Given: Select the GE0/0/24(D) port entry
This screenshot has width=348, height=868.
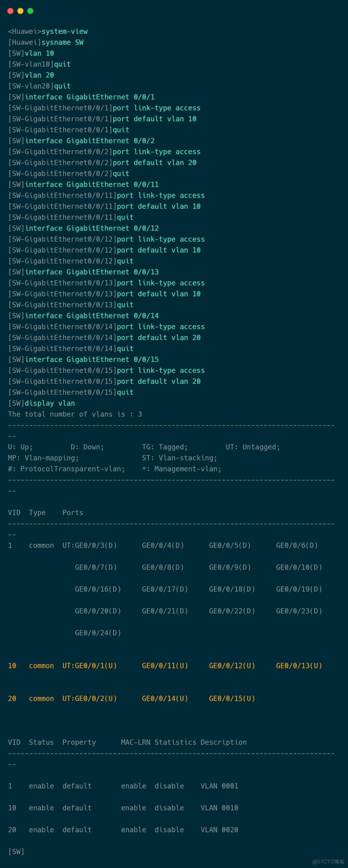Looking at the screenshot, I should click(98, 633).
